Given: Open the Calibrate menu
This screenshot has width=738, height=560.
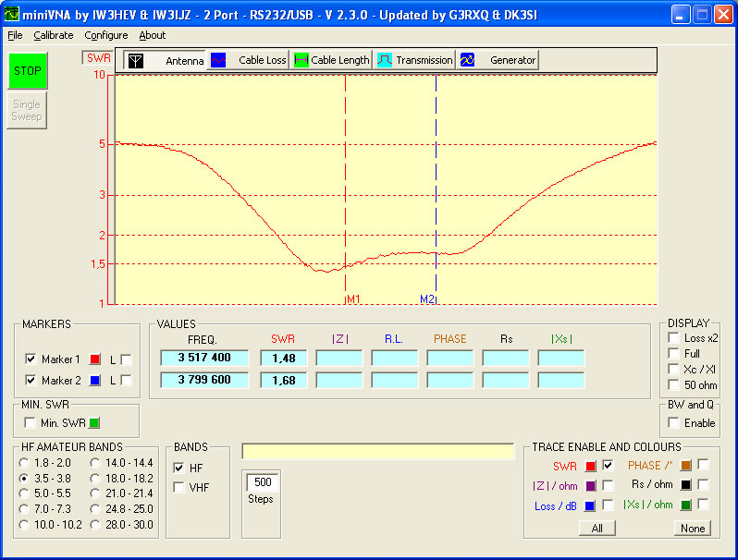Looking at the screenshot, I should (x=53, y=35).
